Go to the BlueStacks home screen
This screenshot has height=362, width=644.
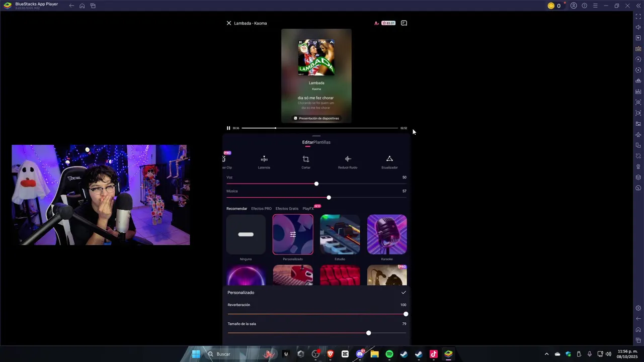pos(82,6)
